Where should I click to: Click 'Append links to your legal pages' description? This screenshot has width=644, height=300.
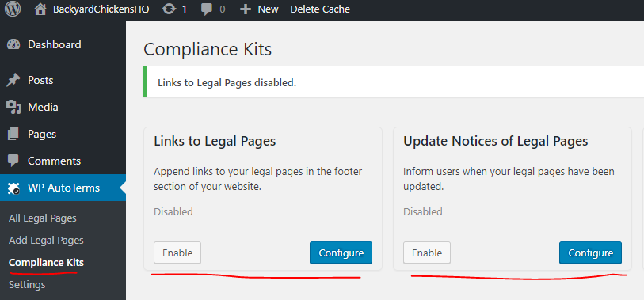(258, 179)
